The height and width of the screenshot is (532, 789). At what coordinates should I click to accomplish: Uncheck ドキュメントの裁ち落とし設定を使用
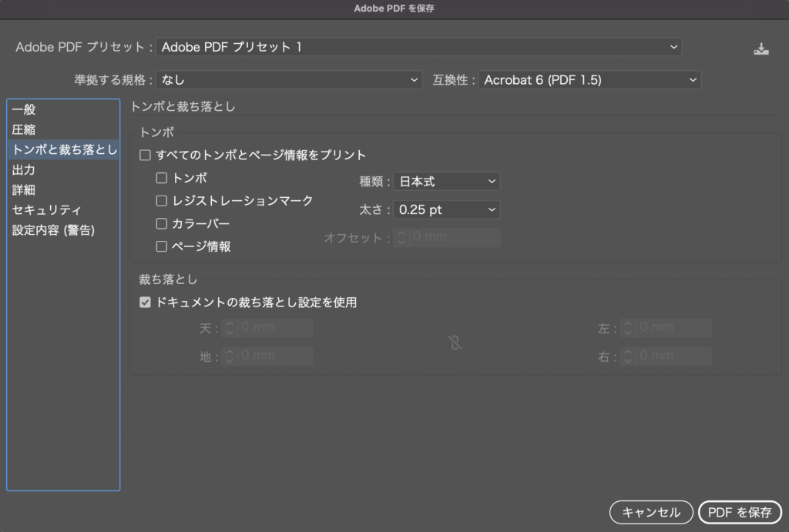click(145, 303)
